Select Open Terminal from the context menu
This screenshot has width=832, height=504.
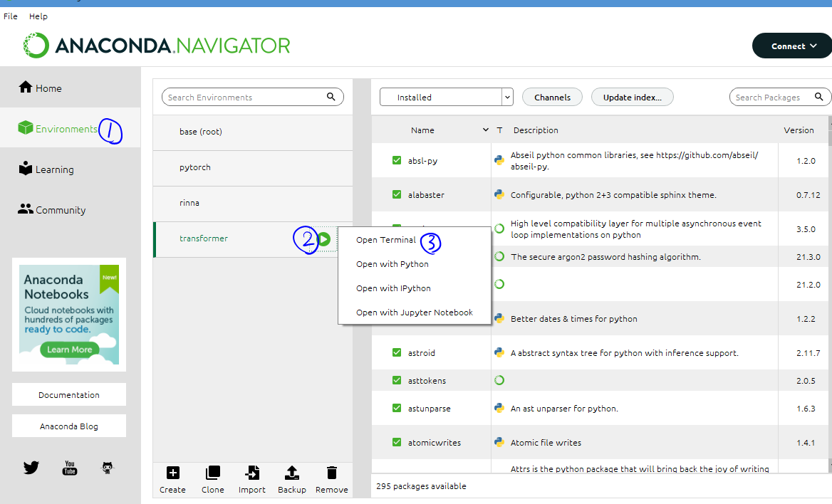coord(386,240)
